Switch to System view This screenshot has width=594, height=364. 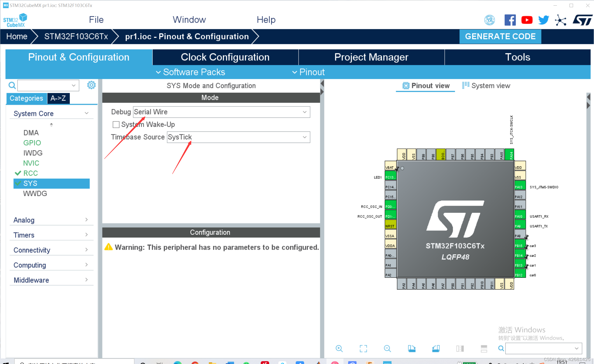[x=486, y=86]
